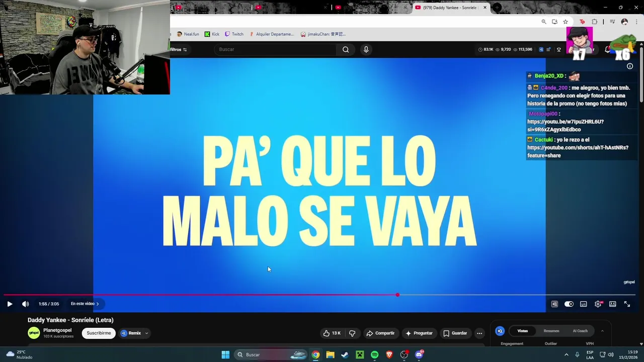Click the list icon next to IQ in stats bar
The image size is (644, 362).
tap(548, 49)
